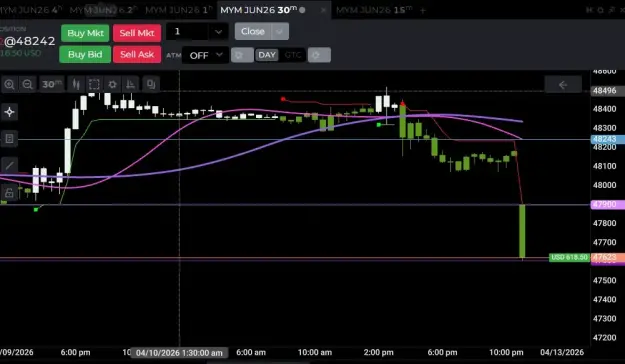This screenshot has height=364, width=625.
Task: Select GTC time-in-force option
Action: [293, 55]
